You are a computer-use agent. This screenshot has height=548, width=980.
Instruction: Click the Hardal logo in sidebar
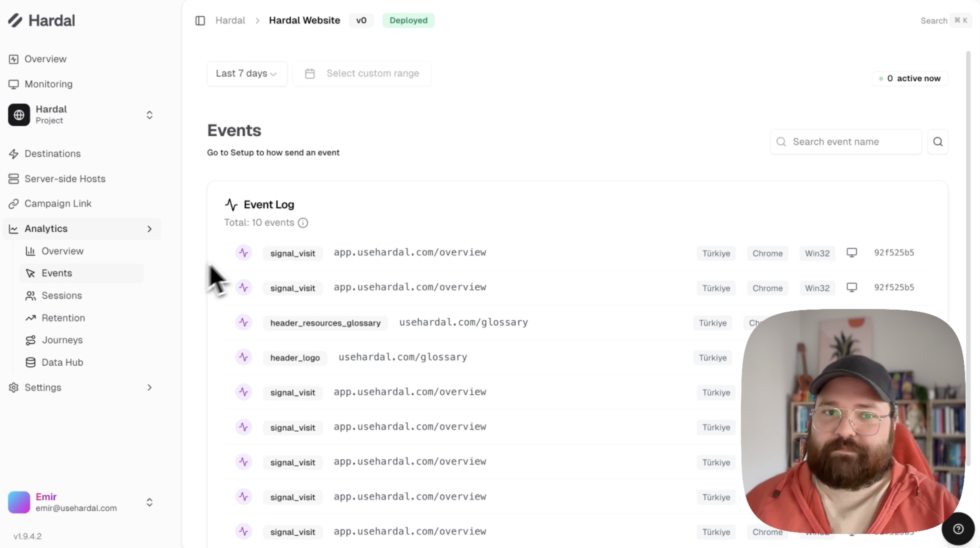pos(42,21)
